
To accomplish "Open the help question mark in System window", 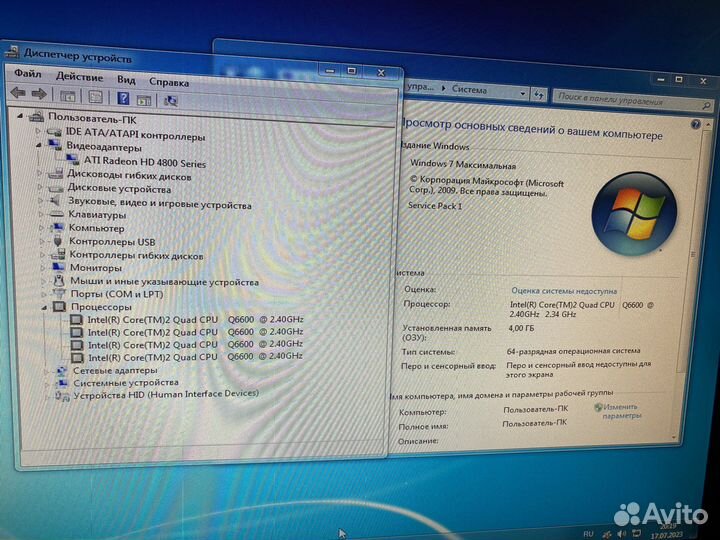I will (696, 124).
